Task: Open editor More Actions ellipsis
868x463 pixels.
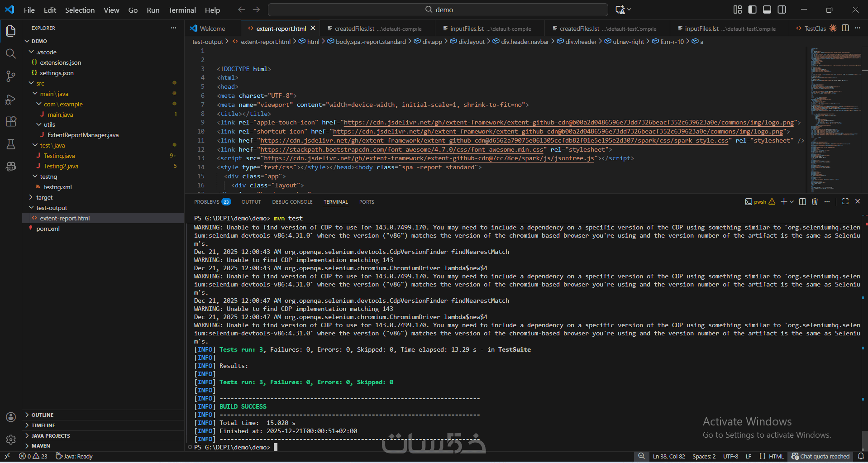Action: point(858,28)
